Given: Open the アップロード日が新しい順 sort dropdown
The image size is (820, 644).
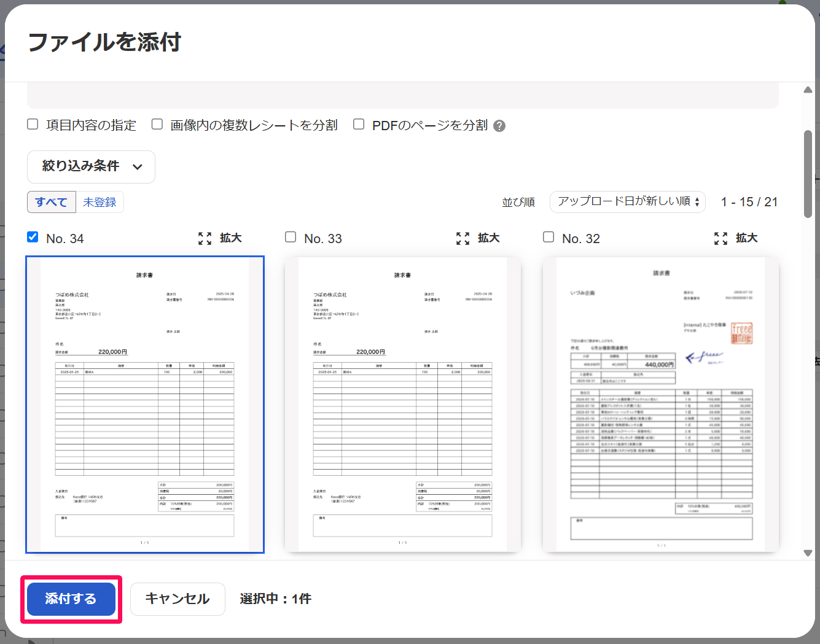Looking at the screenshot, I should click(x=628, y=201).
